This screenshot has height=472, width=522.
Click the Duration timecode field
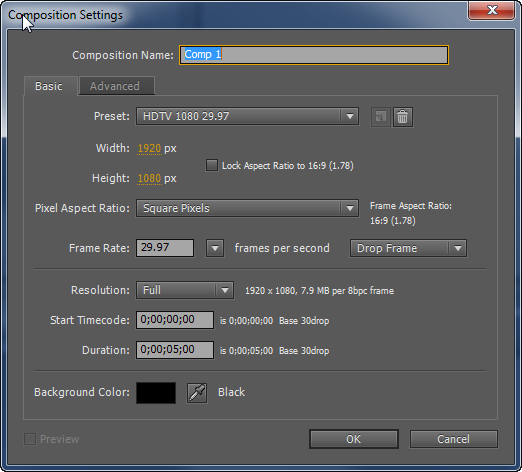point(175,350)
